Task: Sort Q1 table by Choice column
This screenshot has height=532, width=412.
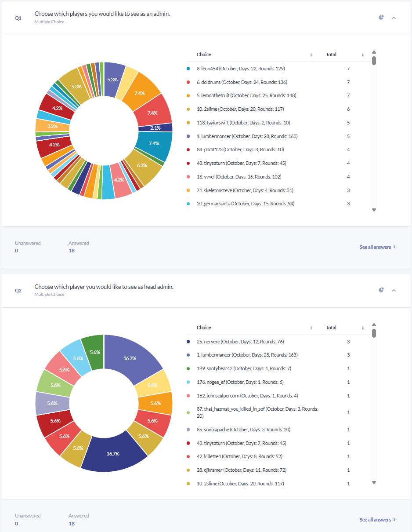Action: click(x=311, y=55)
